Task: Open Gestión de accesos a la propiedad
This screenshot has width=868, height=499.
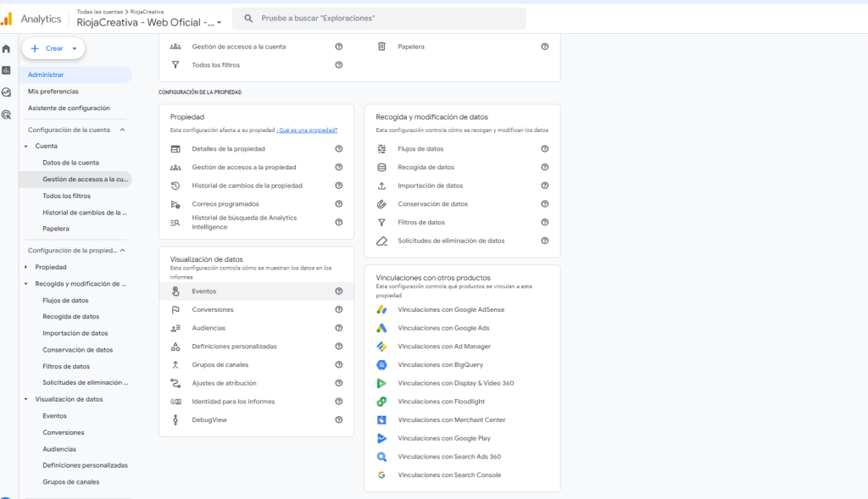Action: coord(244,167)
